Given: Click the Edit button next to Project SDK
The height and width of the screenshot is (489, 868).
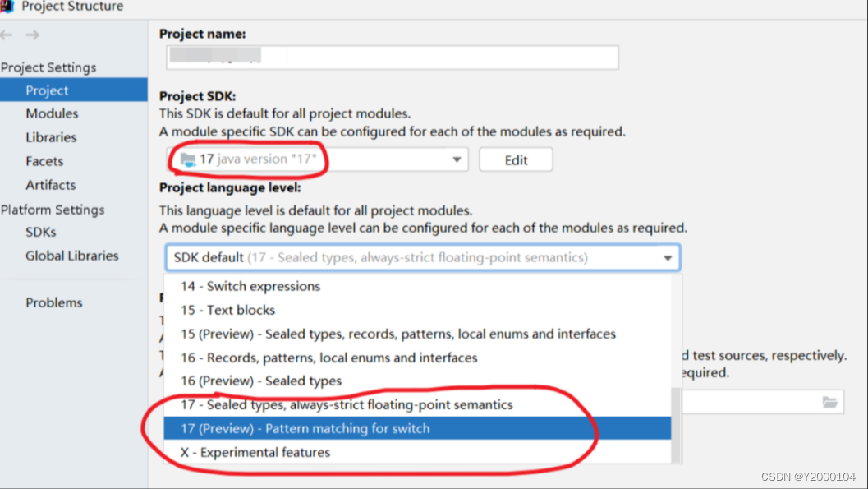Looking at the screenshot, I should click(x=516, y=159).
